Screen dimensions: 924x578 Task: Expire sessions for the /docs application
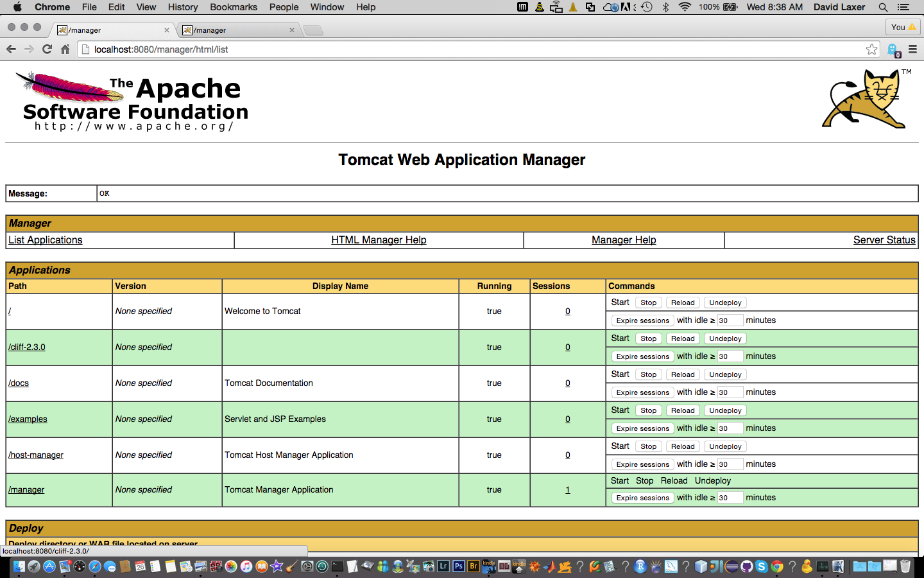pyautogui.click(x=642, y=392)
